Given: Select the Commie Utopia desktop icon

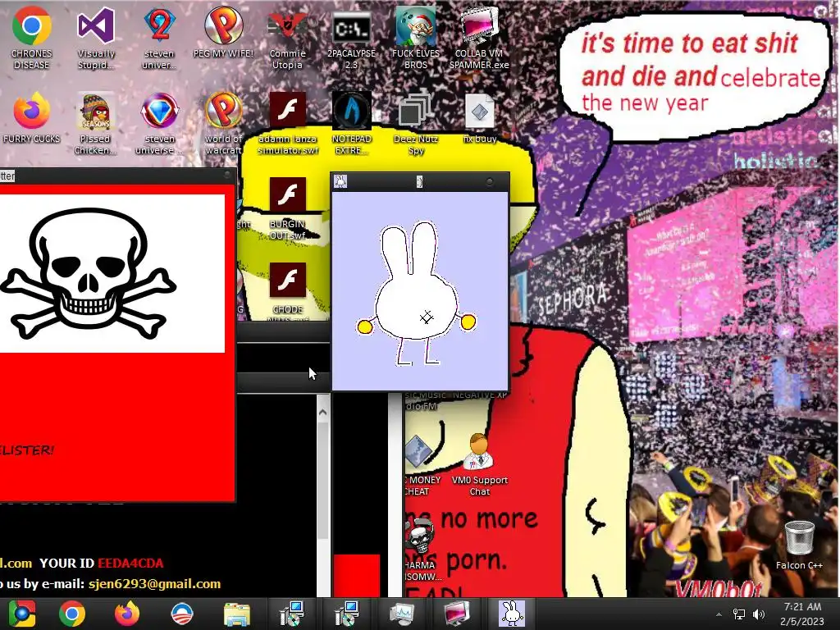Looking at the screenshot, I should (287, 38).
